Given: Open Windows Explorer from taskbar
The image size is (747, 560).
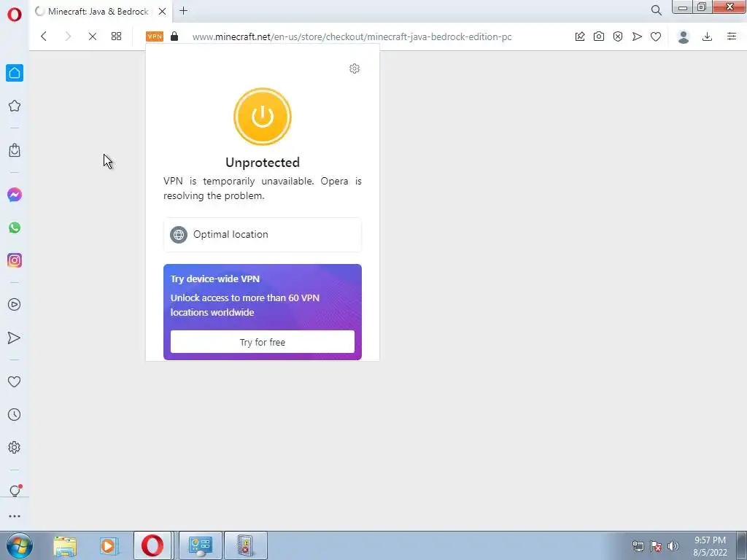Looking at the screenshot, I should click(65, 546).
